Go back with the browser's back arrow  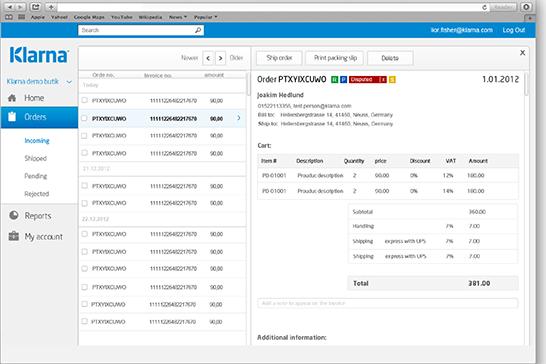click(10, 7)
